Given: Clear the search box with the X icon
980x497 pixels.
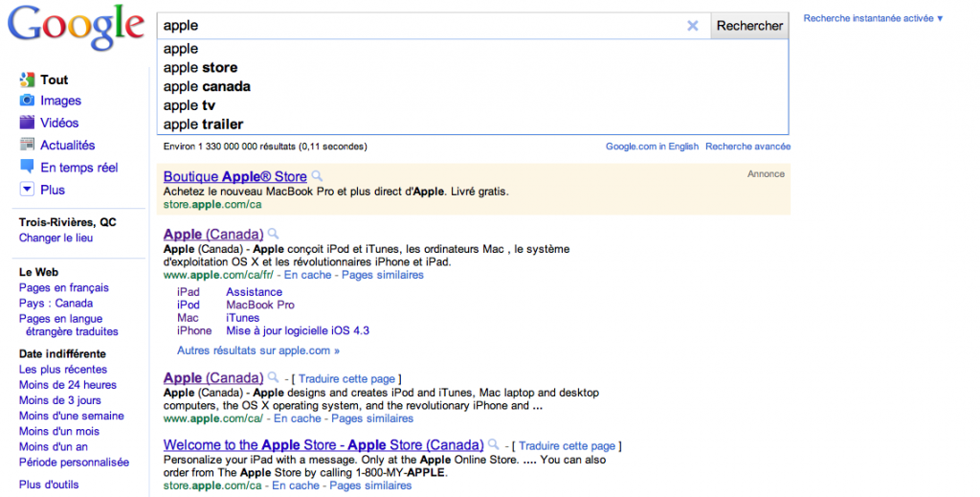Looking at the screenshot, I should [x=693, y=26].
